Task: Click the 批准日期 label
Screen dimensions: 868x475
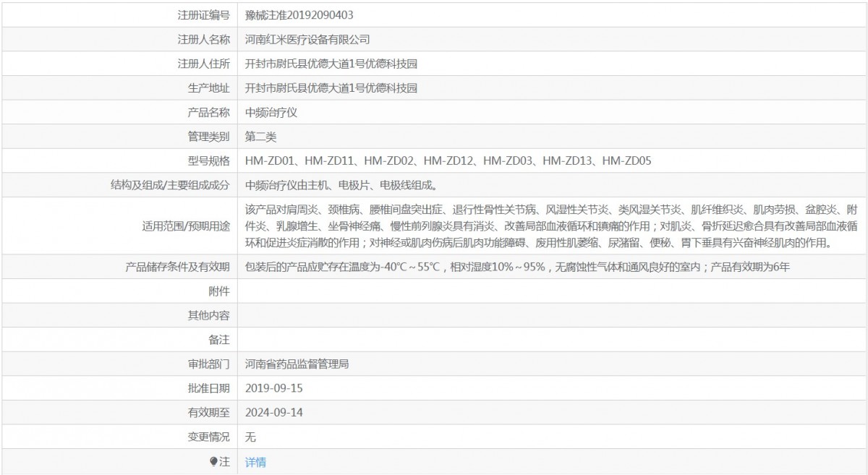Action: (x=208, y=388)
